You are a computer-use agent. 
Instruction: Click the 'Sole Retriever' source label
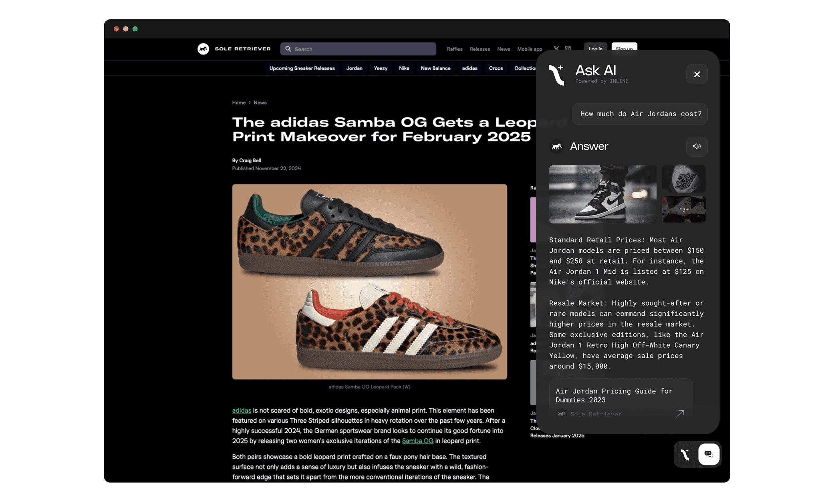[x=596, y=414]
